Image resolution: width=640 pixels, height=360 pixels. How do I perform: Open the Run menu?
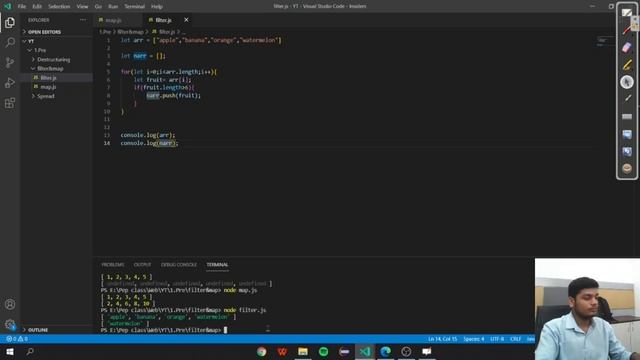click(x=113, y=7)
